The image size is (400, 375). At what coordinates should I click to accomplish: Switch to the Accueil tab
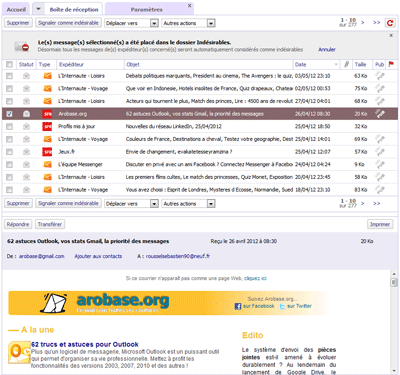16,9
